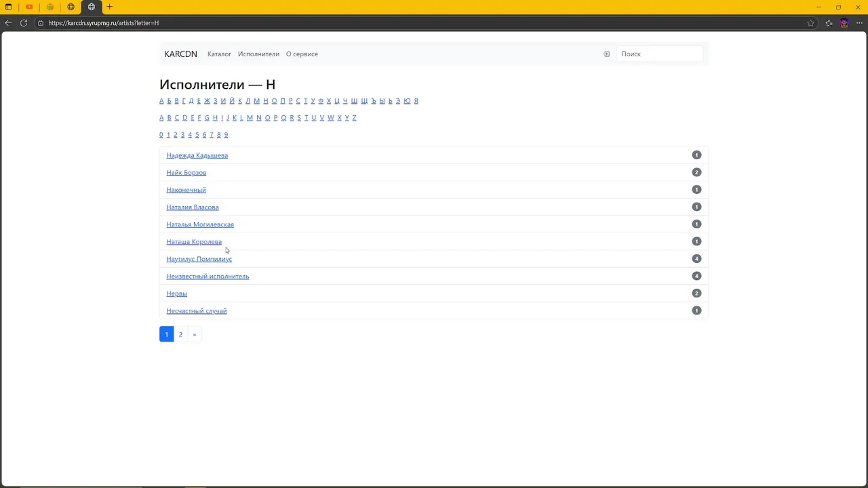Open a new browser tab with plus
Image resolution: width=868 pixels, height=488 pixels.
point(109,7)
